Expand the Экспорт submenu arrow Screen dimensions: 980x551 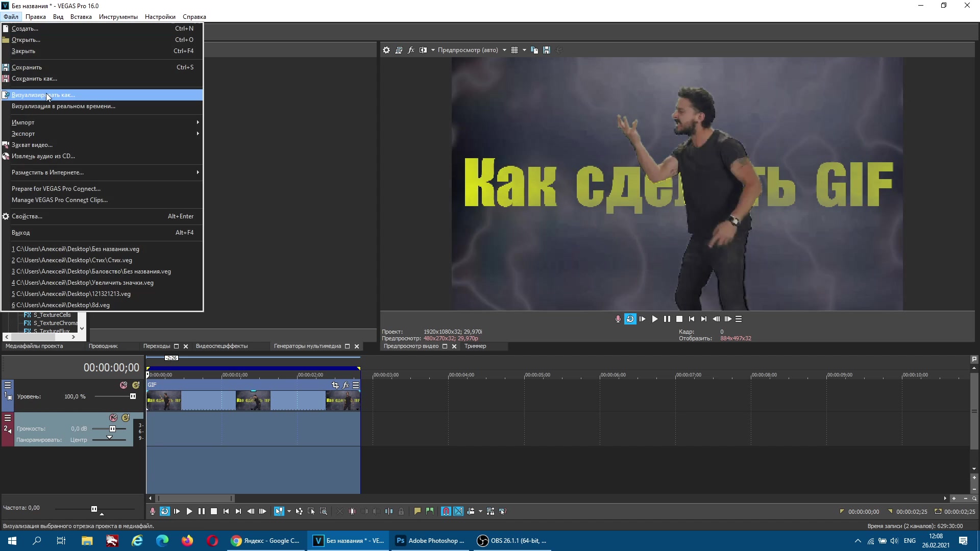[197, 133]
